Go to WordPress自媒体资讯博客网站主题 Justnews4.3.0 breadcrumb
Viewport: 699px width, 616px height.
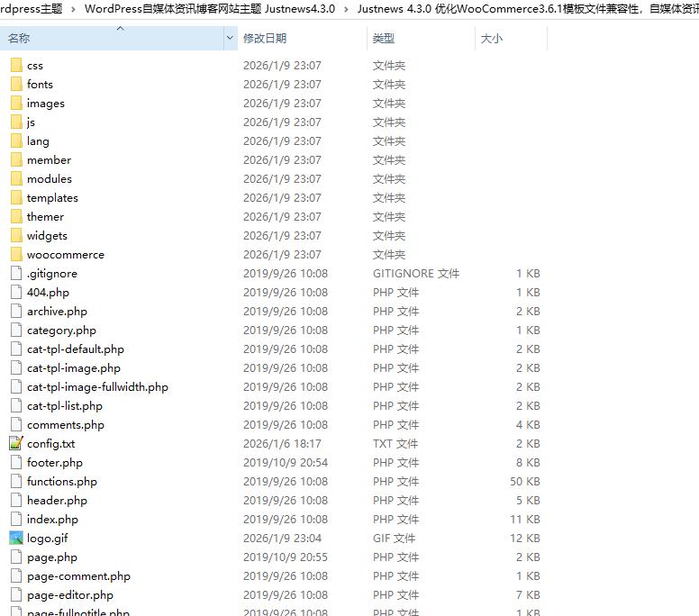click(x=210, y=9)
